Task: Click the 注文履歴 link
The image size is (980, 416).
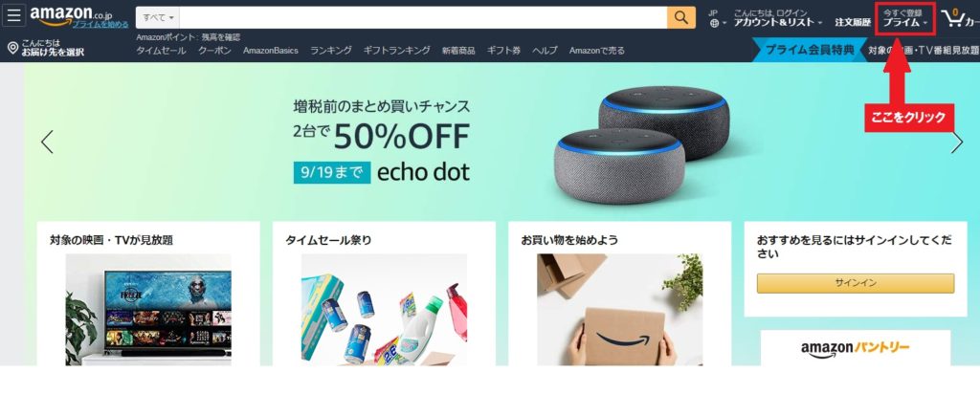Action: pyautogui.click(x=853, y=23)
